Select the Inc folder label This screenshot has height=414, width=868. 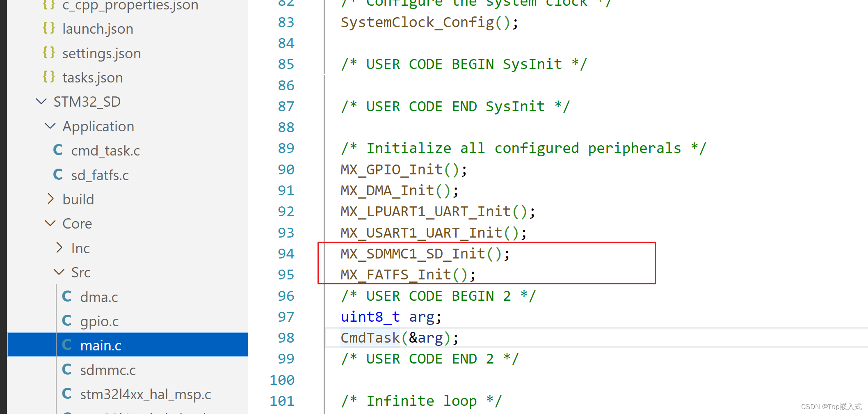[80, 248]
